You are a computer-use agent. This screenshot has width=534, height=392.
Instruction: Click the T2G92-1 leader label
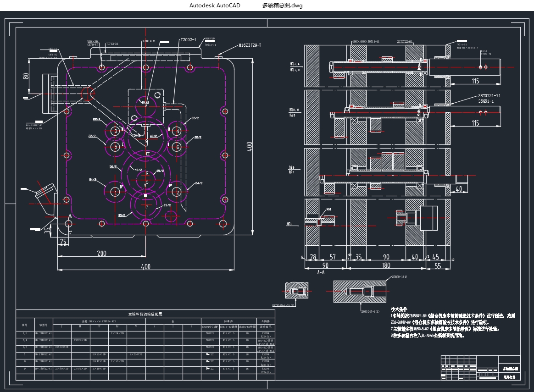click(x=188, y=40)
